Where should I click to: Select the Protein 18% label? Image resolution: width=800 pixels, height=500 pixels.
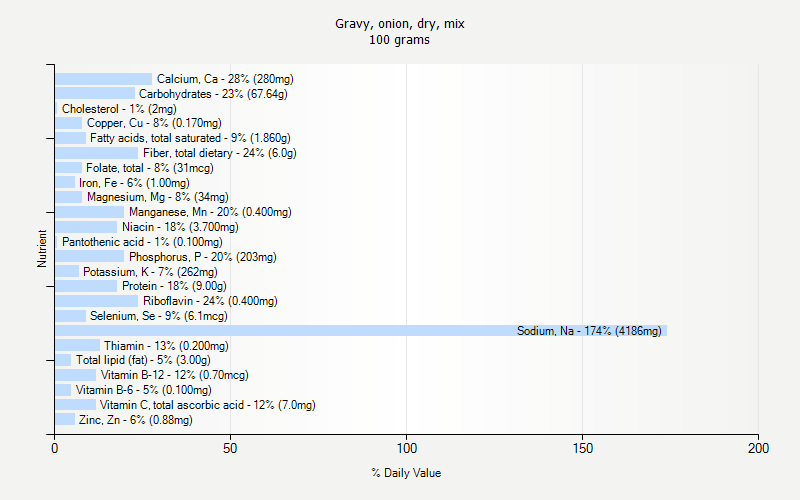pyautogui.click(x=174, y=286)
